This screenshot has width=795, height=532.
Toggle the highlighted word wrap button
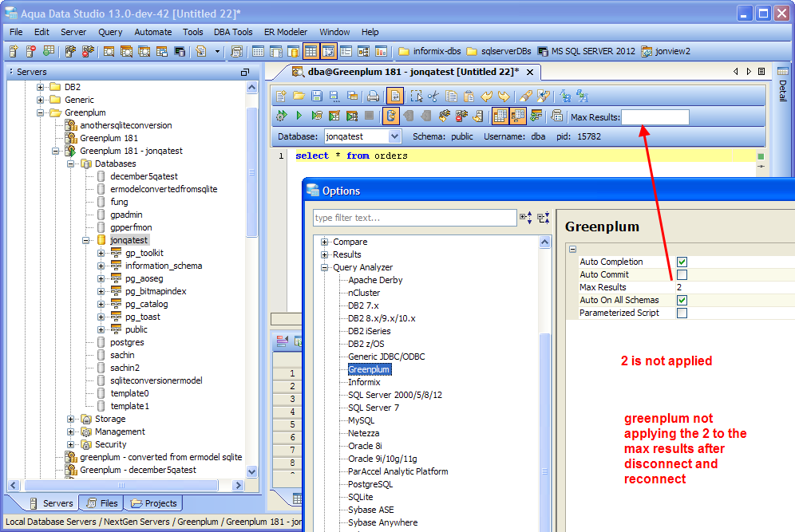pos(395,97)
